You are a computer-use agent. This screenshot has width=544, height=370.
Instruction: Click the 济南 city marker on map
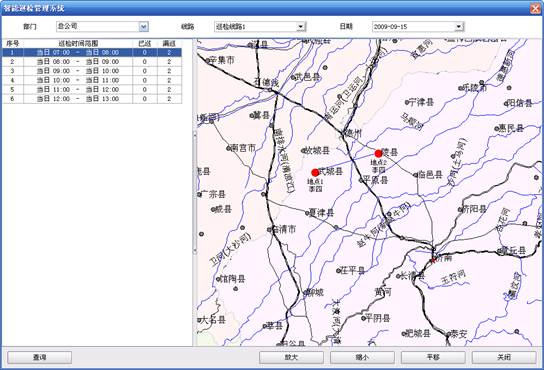[433, 260]
